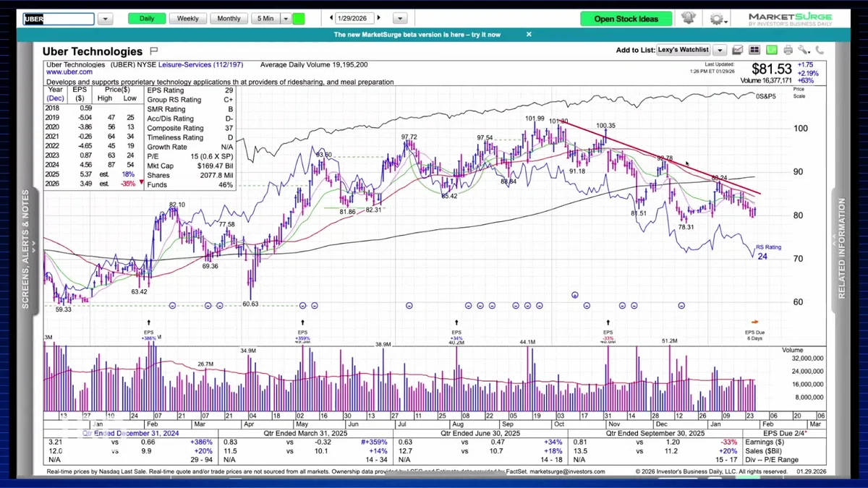Close the MarketSurge beta banner
Image resolution: width=868 pixels, height=488 pixels.
(529, 34)
